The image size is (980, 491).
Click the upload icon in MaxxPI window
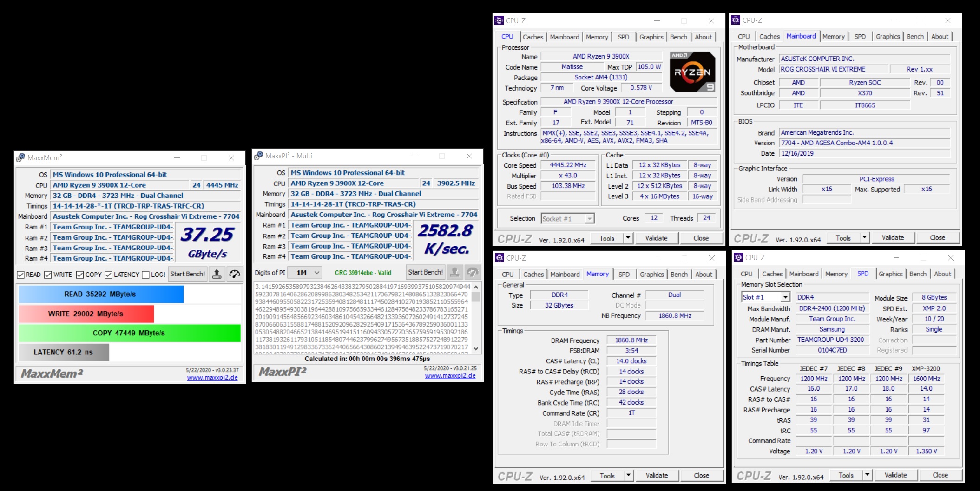[454, 272]
